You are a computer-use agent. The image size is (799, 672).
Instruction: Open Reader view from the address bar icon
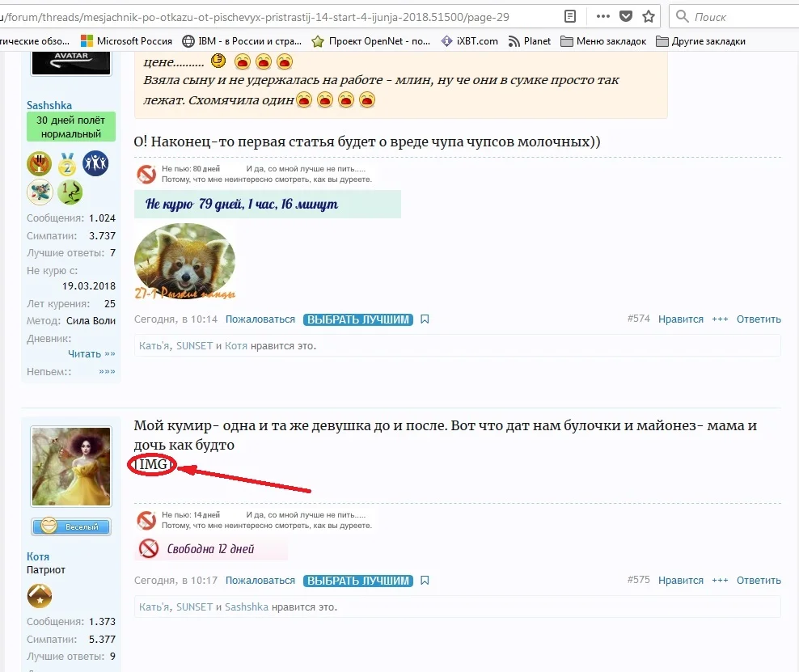pos(569,15)
